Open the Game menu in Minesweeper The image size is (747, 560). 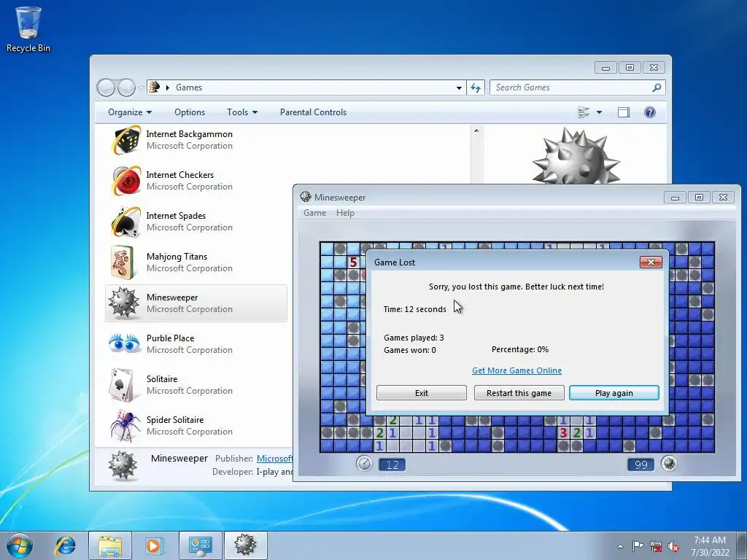point(315,213)
